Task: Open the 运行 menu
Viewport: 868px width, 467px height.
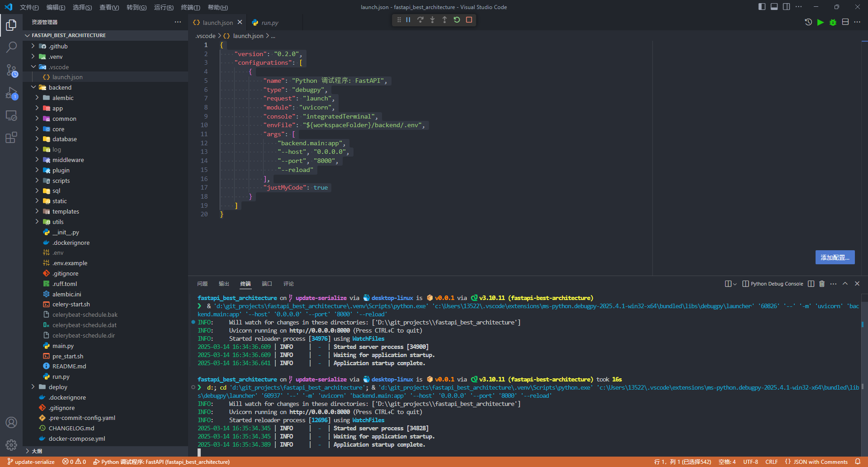Action: [x=164, y=7]
